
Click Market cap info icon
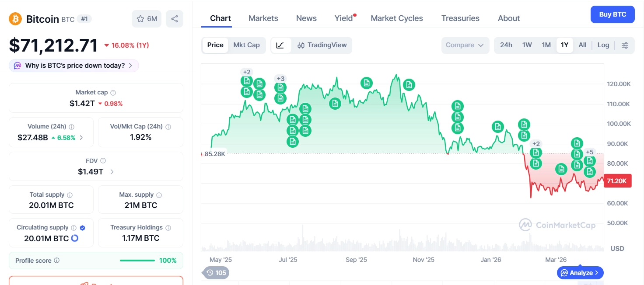tap(113, 93)
